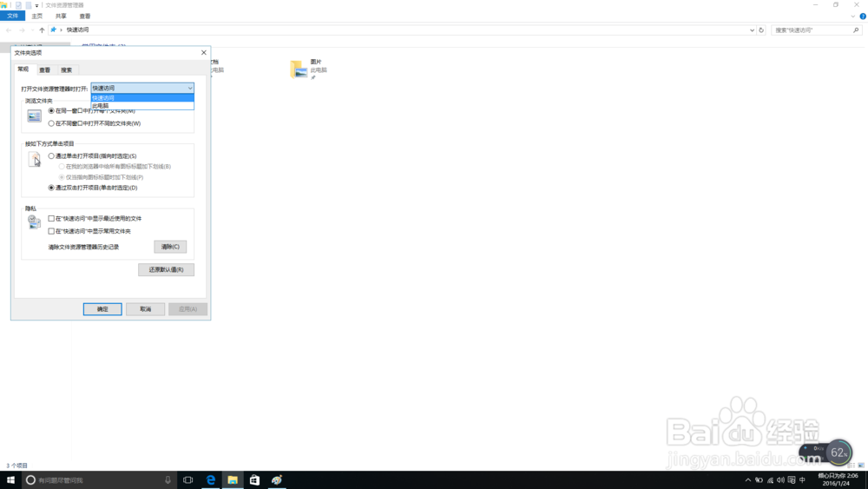Select 通过双击打开项目 radio button
The height and width of the screenshot is (489, 868).
(x=51, y=188)
